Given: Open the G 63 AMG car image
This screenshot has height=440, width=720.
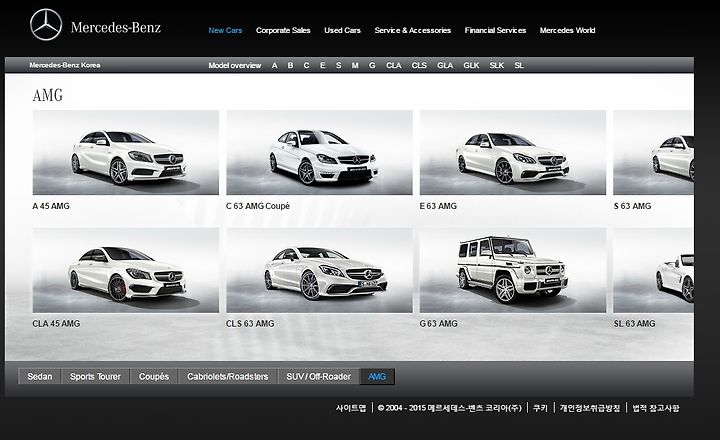Looking at the screenshot, I should (x=513, y=271).
